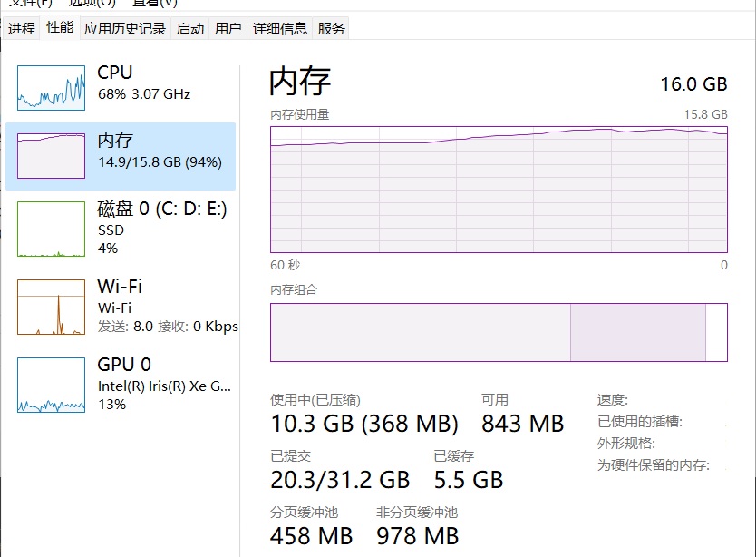The height and width of the screenshot is (557, 756).
Task: Open the CPU usage graph thumbnail
Action: coord(52,87)
